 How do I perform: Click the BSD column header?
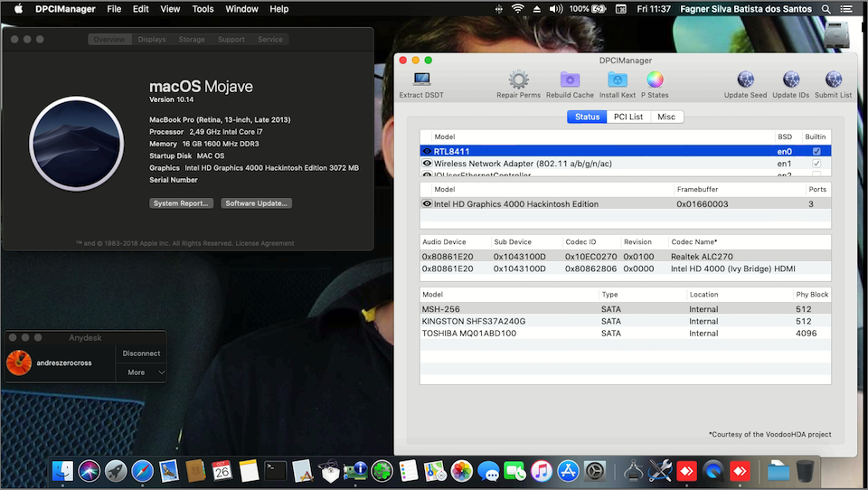tap(788, 137)
